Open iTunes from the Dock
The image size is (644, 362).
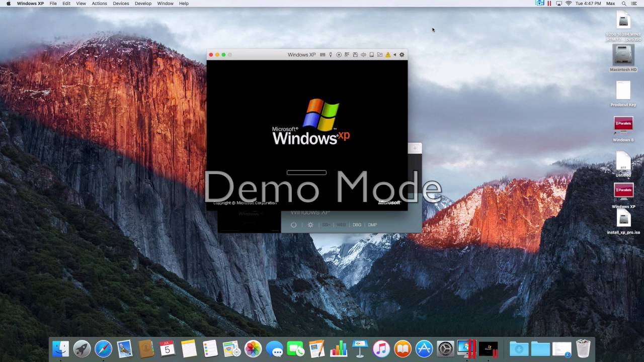click(381, 348)
